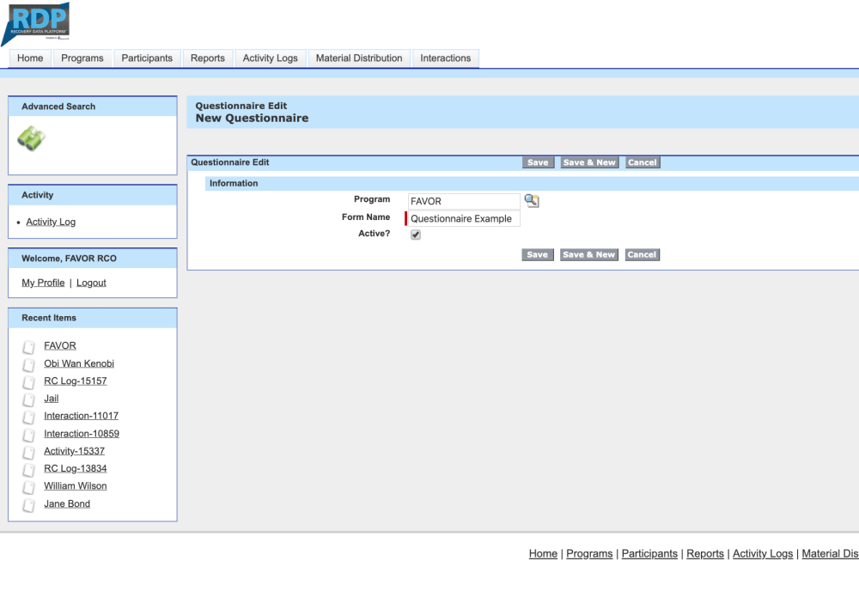Switch to the Participants tab

tap(147, 58)
